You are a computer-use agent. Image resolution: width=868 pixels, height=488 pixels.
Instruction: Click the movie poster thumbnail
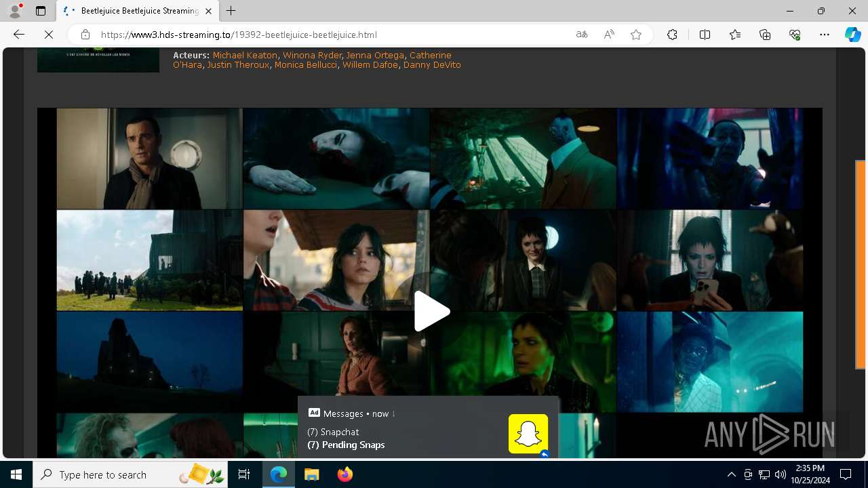pos(98,60)
